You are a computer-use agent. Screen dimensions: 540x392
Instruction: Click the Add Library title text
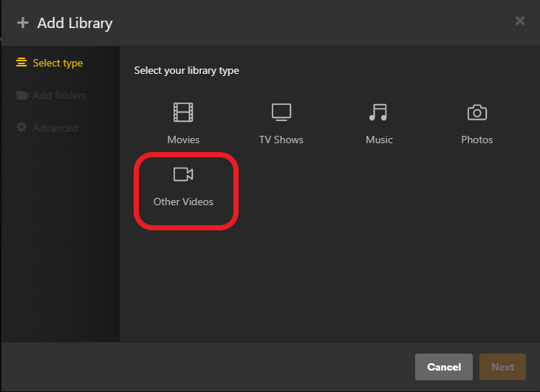[x=75, y=24]
